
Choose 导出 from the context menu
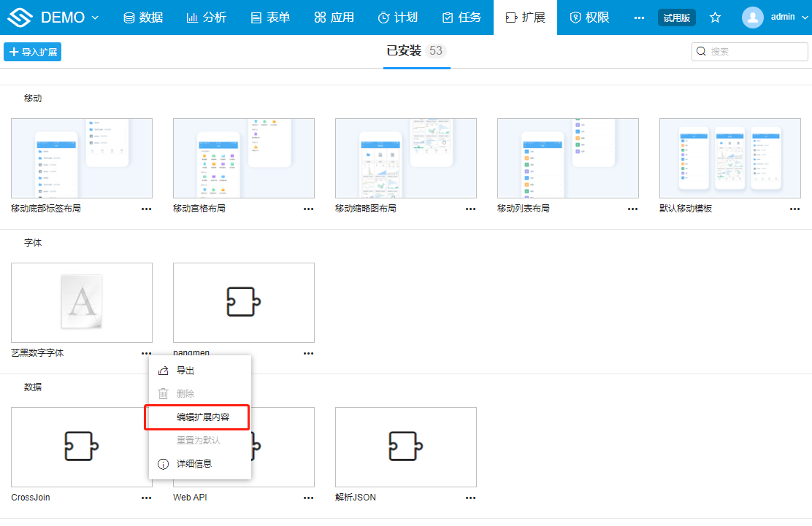pyautogui.click(x=185, y=371)
